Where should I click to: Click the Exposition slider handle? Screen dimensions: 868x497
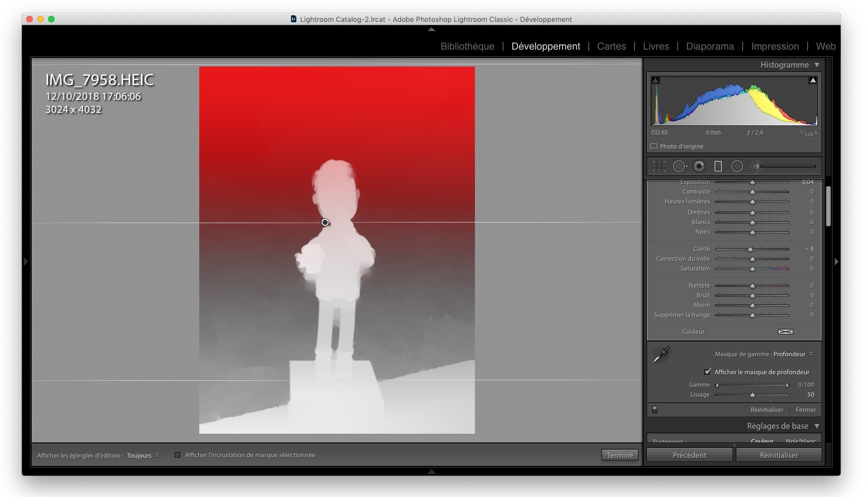click(x=752, y=182)
